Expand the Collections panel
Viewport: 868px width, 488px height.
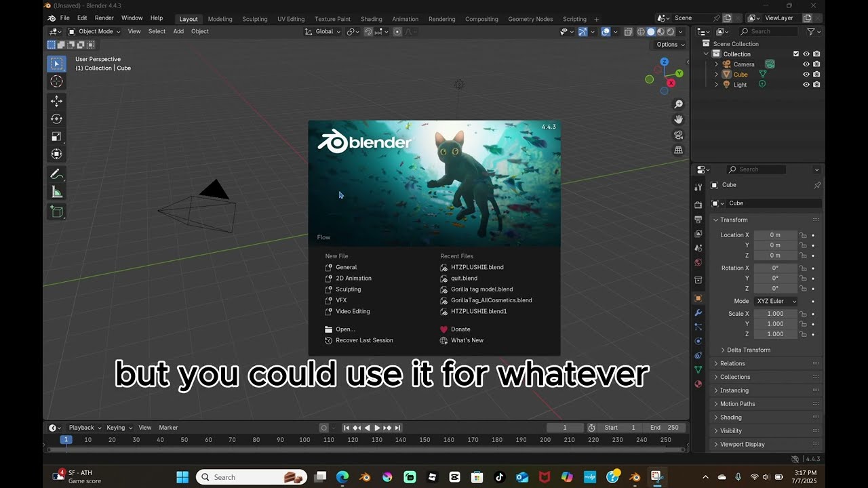tap(734, 377)
